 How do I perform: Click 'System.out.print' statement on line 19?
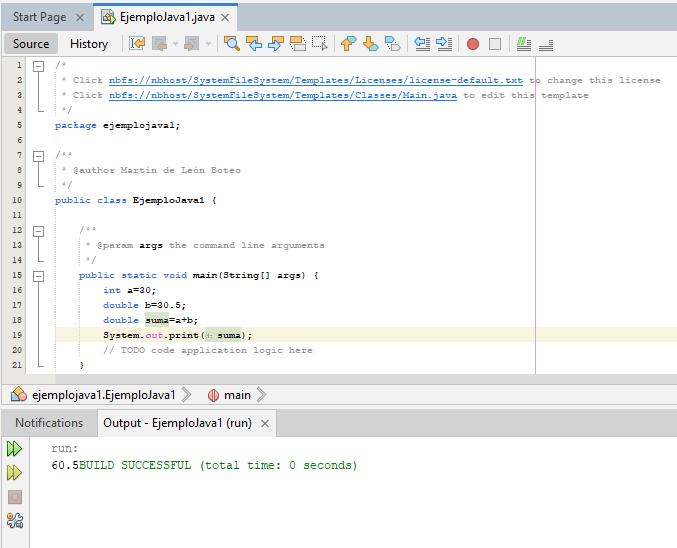pyautogui.click(x=177, y=335)
